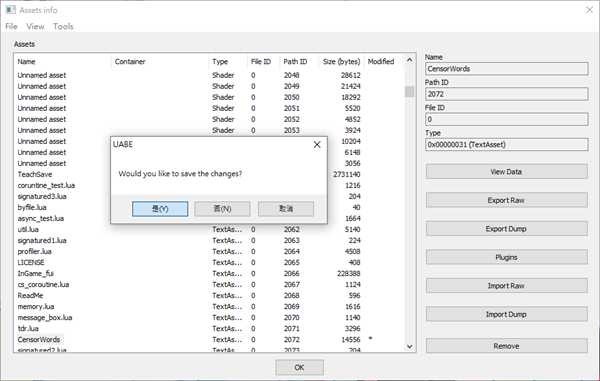The width and height of the screenshot is (600, 381).
Task: Open the View menu
Action: point(35,26)
